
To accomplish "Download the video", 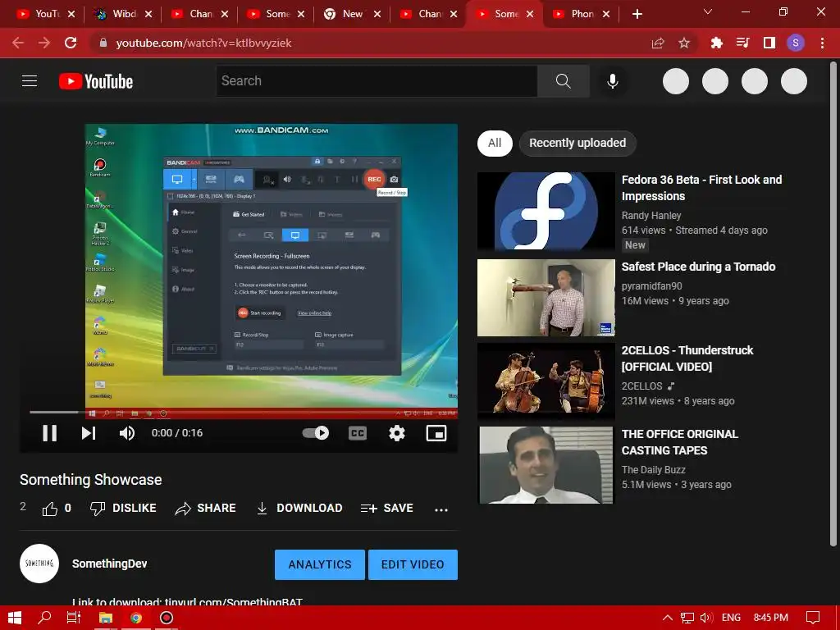I will pyautogui.click(x=299, y=508).
